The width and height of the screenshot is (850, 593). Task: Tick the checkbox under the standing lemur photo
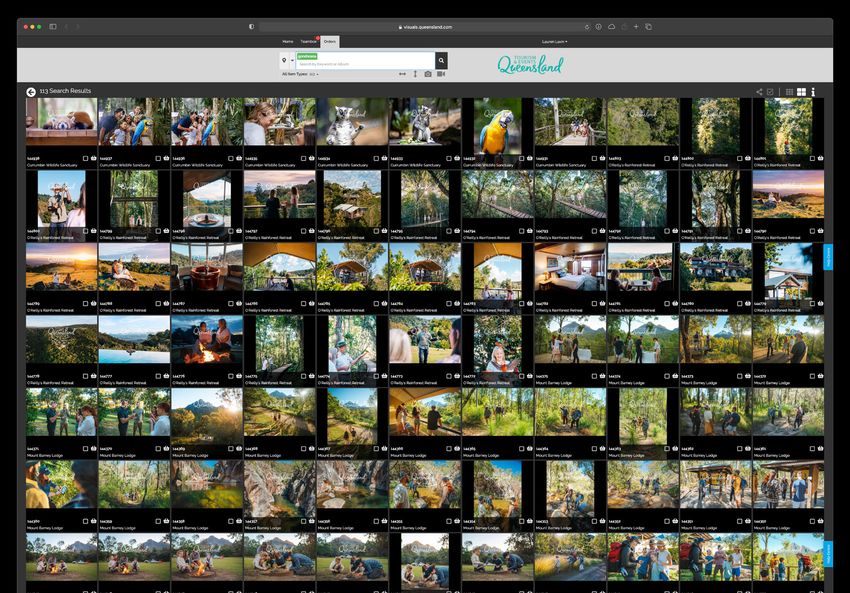[x=376, y=158]
